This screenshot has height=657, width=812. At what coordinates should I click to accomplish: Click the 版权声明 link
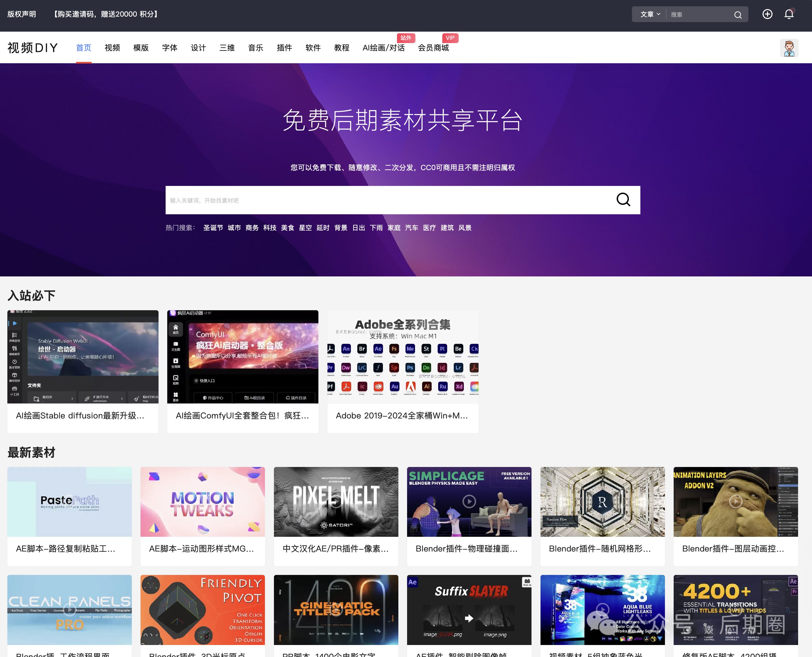tap(22, 14)
